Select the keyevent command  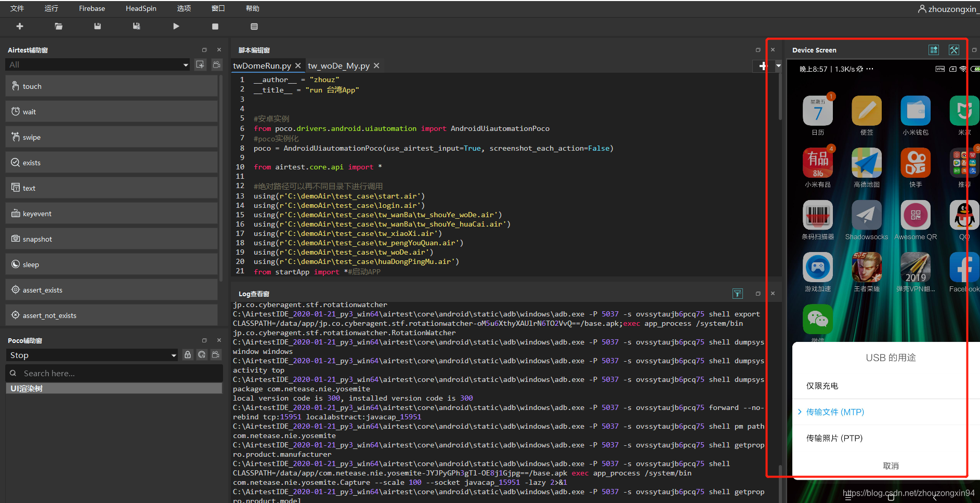tap(112, 214)
